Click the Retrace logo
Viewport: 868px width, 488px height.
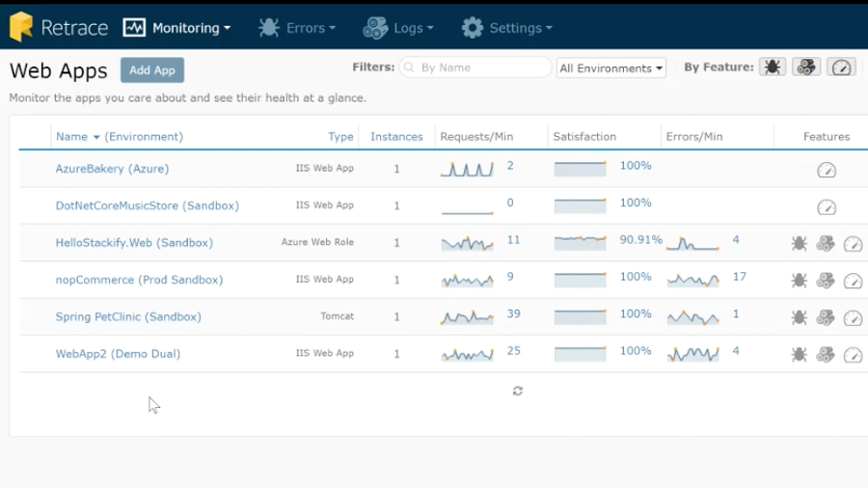click(59, 27)
